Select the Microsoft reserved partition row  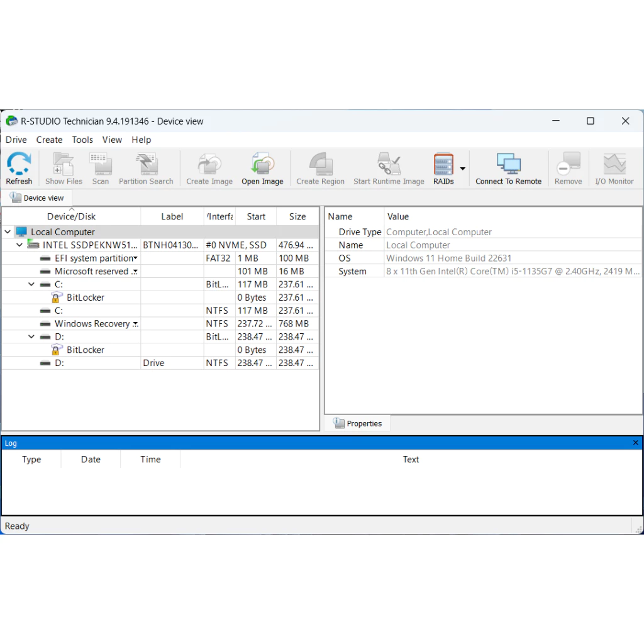[160, 271]
